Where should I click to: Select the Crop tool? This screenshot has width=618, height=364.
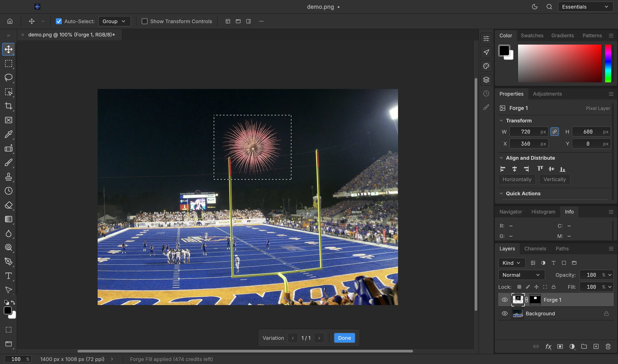click(x=9, y=106)
